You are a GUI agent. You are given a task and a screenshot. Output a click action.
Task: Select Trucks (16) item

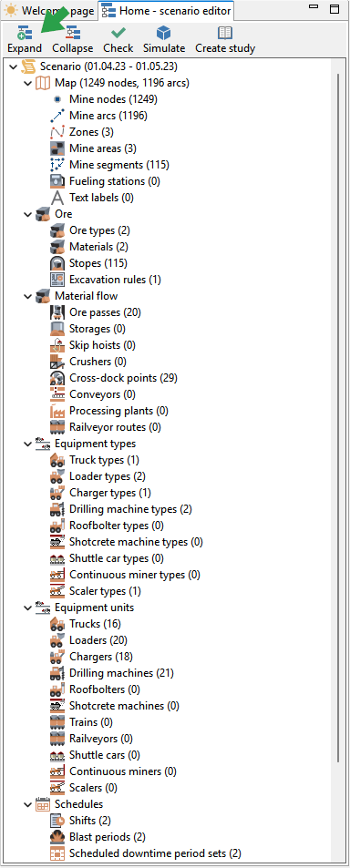[x=96, y=624]
